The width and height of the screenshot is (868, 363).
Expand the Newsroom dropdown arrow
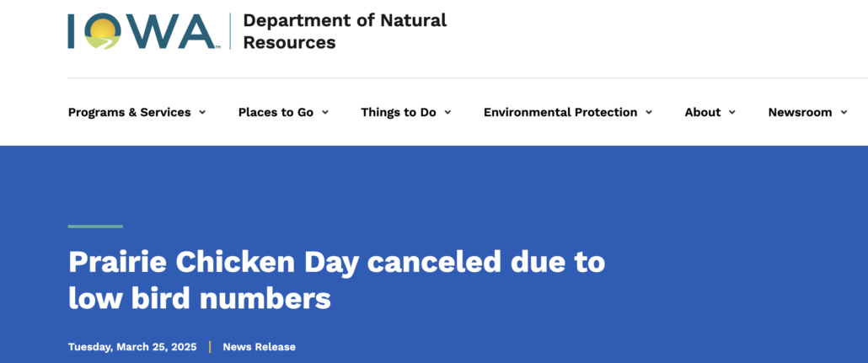(x=844, y=112)
